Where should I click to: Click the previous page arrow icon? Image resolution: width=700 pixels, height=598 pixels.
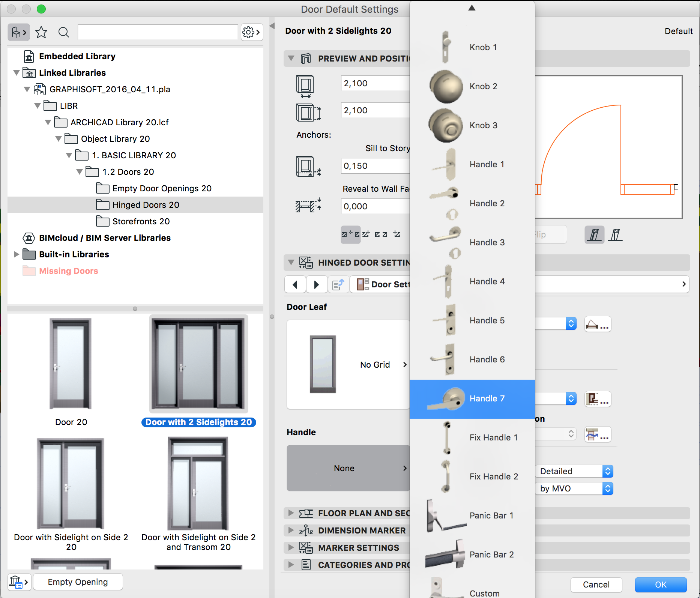coord(295,285)
